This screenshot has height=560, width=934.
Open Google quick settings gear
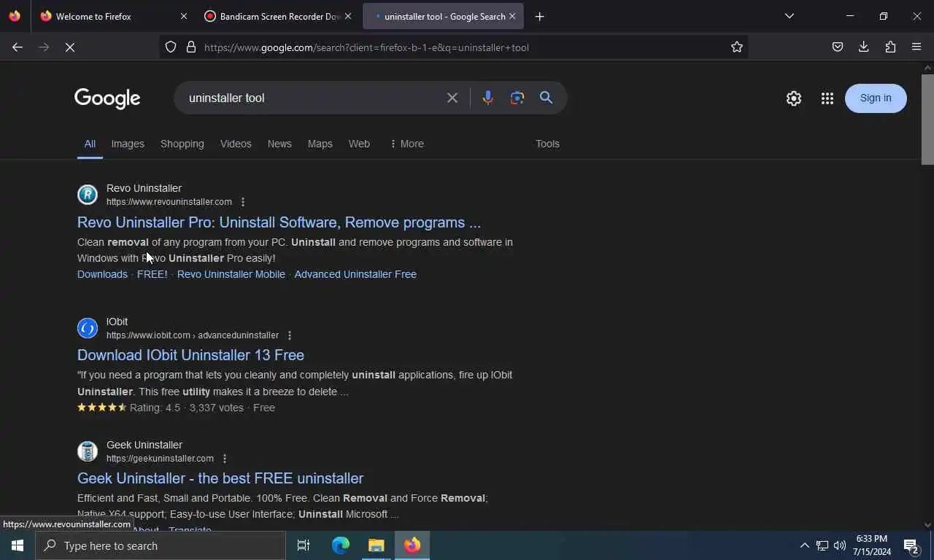(794, 98)
